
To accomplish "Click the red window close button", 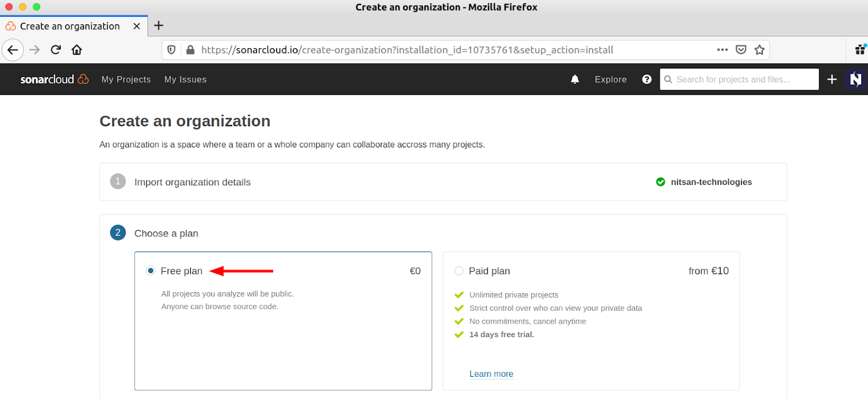I will (x=9, y=7).
